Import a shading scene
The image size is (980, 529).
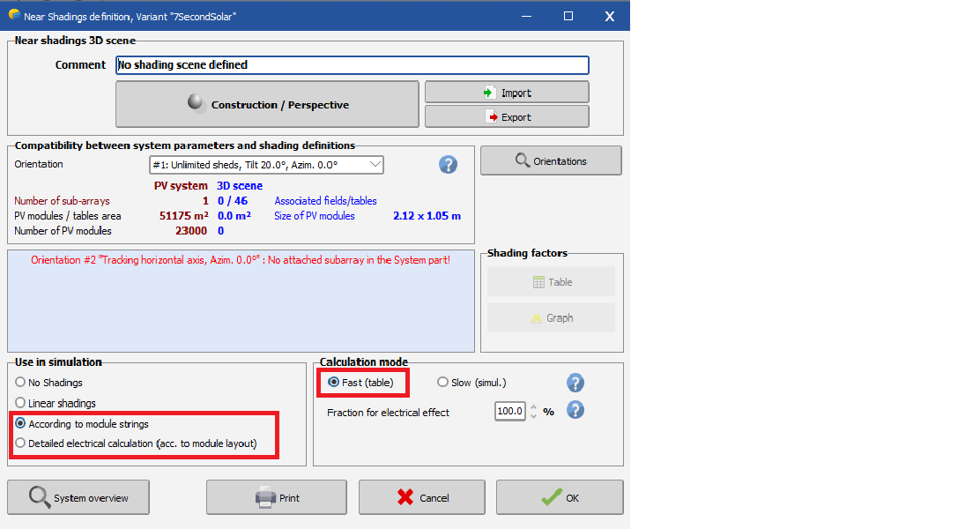507,93
